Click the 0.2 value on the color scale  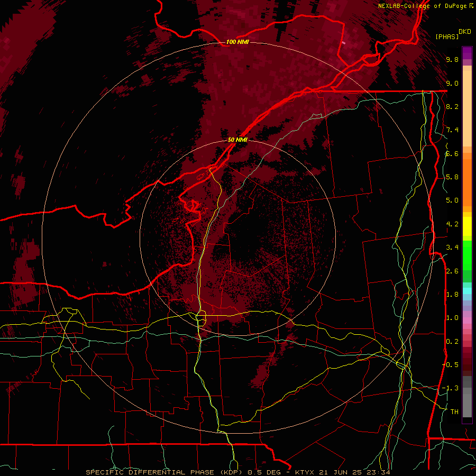[452, 342]
